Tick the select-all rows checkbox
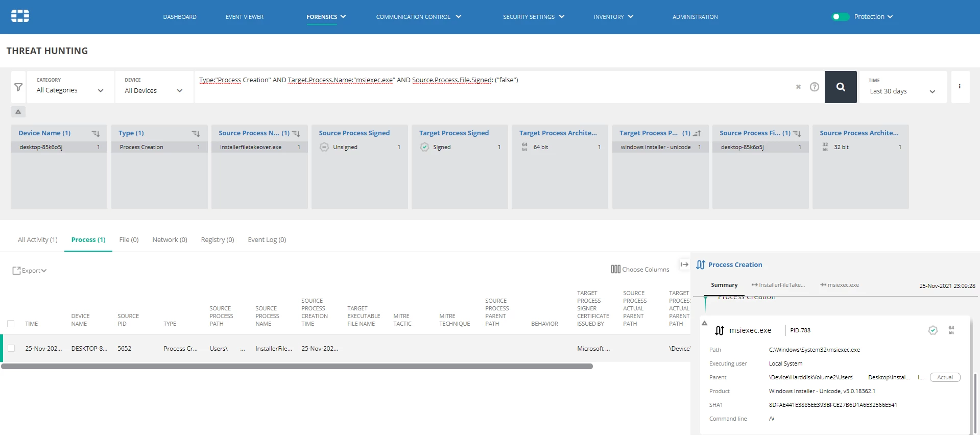The image size is (980, 437). click(x=11, y=324)
